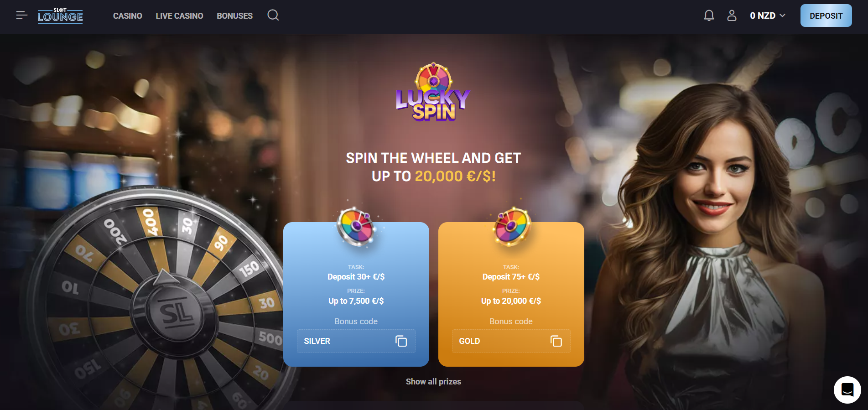The height and width of the screenshot is (410, 868).
Task: Select the SILVER bonus code field
Action: [x=356, y=341]
